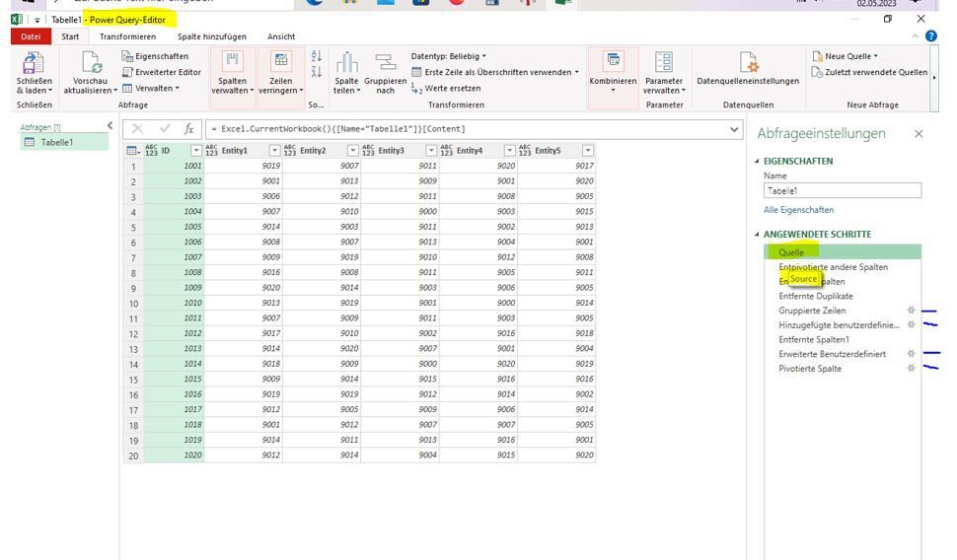Click the Parameter verwalten icon
Image resolution: width=957 pixels, height=560 pixels.
664,62
